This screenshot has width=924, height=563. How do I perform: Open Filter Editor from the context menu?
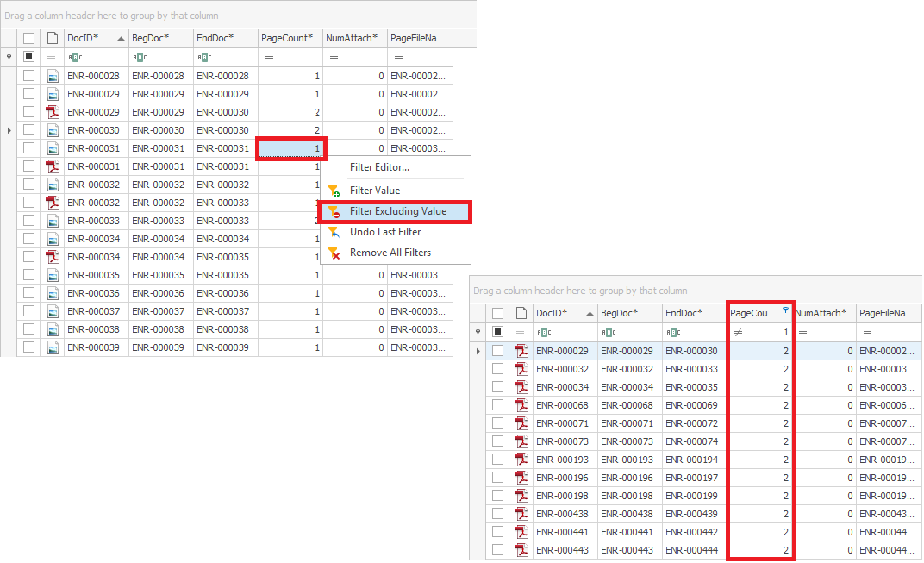coord(379,167)
